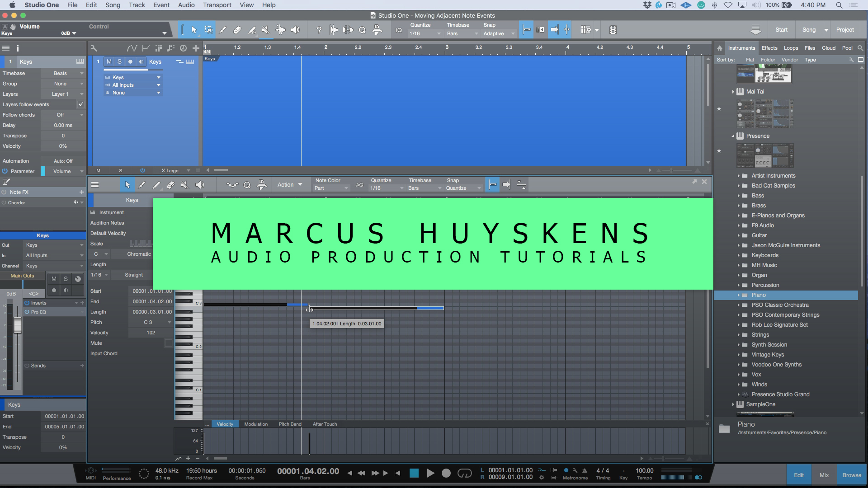Open the Action dropdown in editor
The width and height of the screenshot is (868, 488).
290,184
